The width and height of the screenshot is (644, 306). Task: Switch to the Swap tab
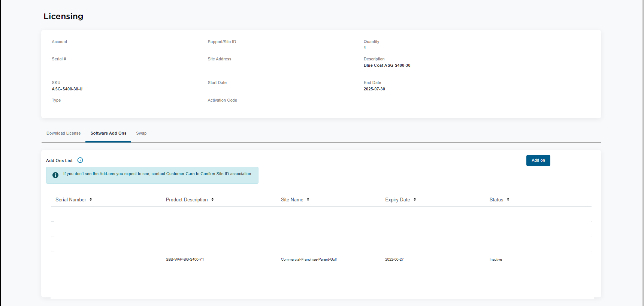click(x=141, y=133)
